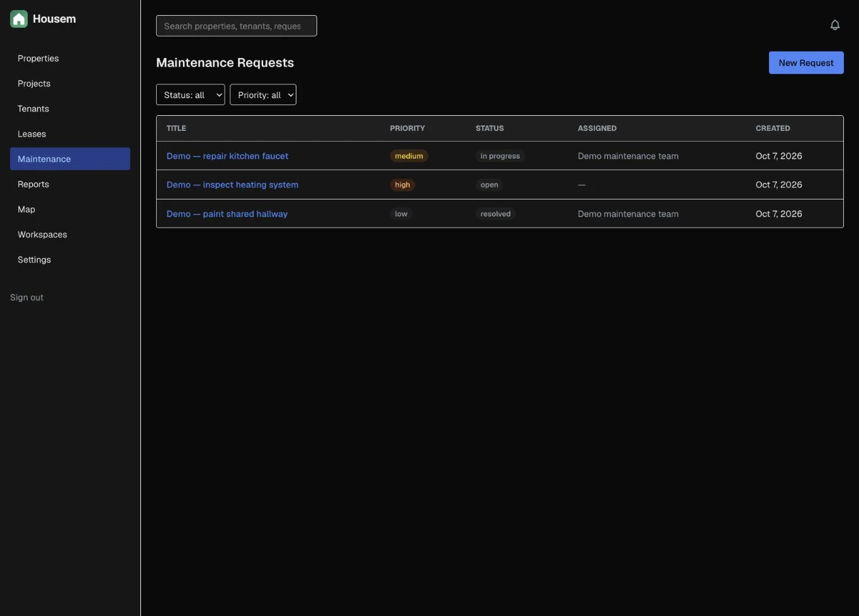
Task: Click the 'high' priority badge
Action: point(403,185)
